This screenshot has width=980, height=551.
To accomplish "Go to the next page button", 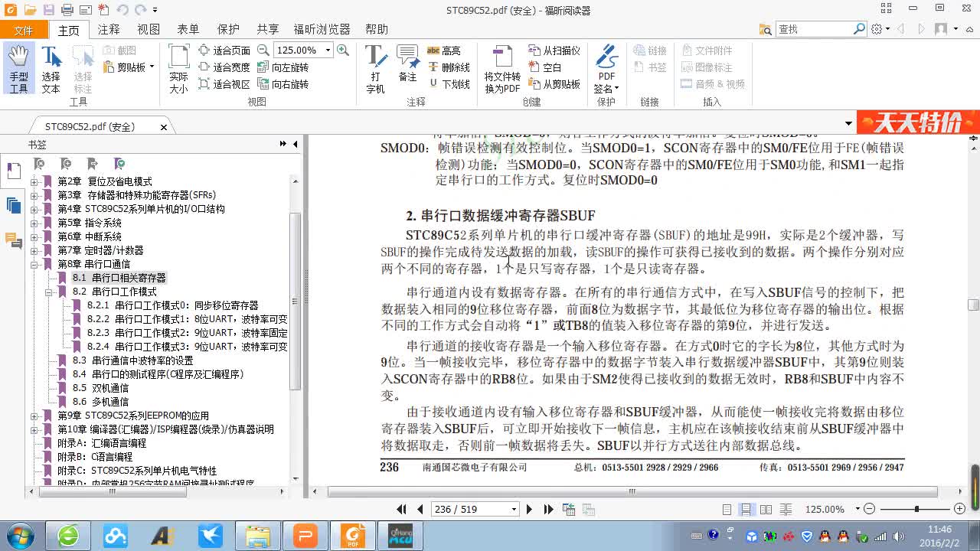I will (529, 509).
